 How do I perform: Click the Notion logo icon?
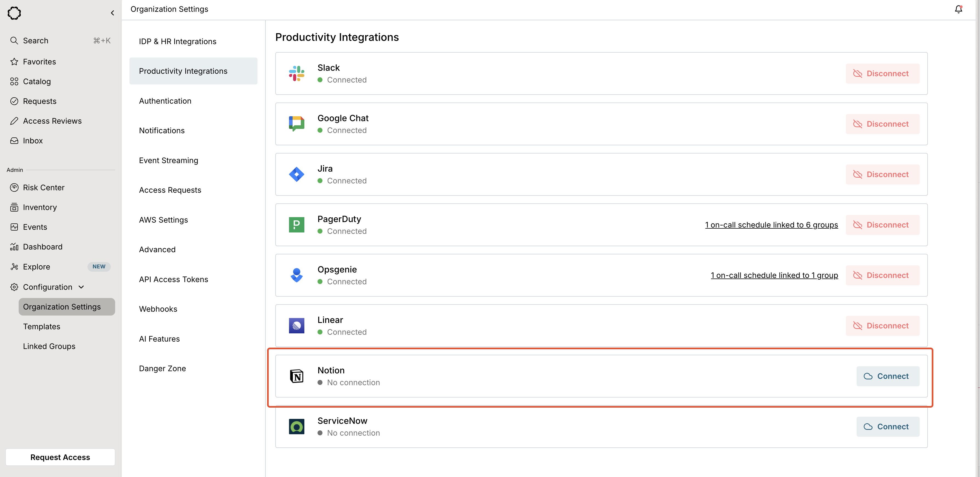(296, 376)
